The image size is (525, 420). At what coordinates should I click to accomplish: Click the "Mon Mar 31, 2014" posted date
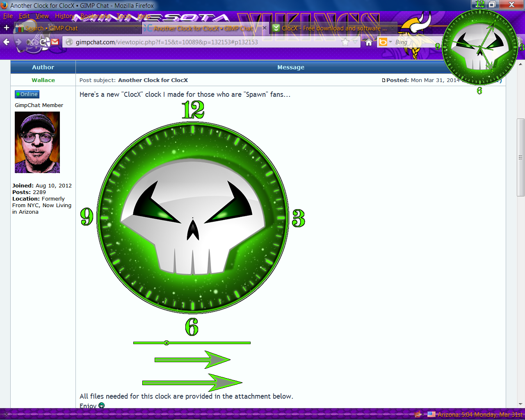click(435, 80)
